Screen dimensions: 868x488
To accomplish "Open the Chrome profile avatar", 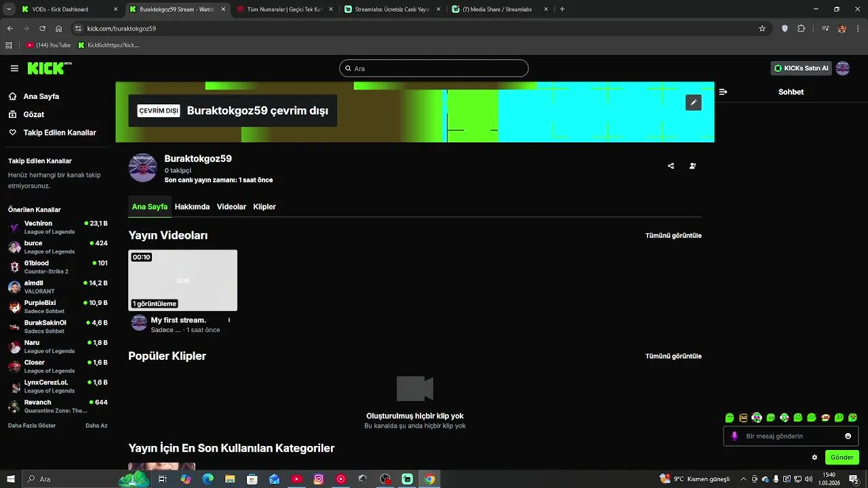I will [x=842, y=28].
